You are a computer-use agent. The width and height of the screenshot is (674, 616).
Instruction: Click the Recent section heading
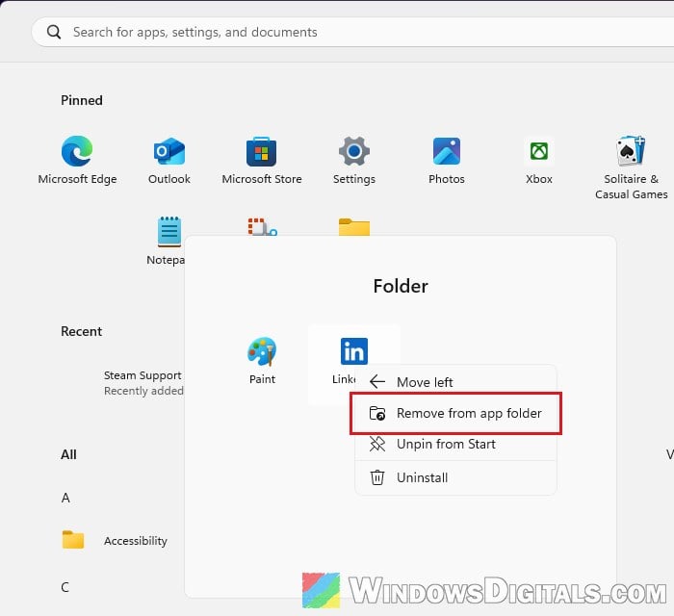point(82,332)
